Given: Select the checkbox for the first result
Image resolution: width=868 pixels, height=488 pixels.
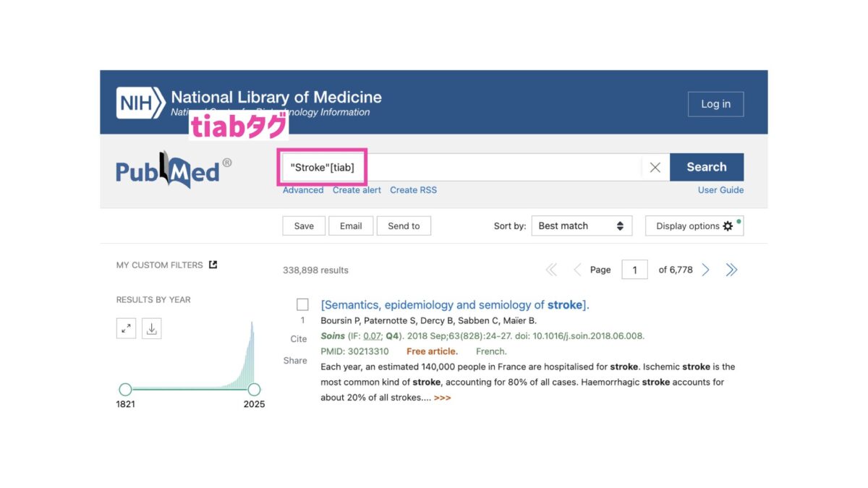Looking at the screenshot, I should pos(303,304).
